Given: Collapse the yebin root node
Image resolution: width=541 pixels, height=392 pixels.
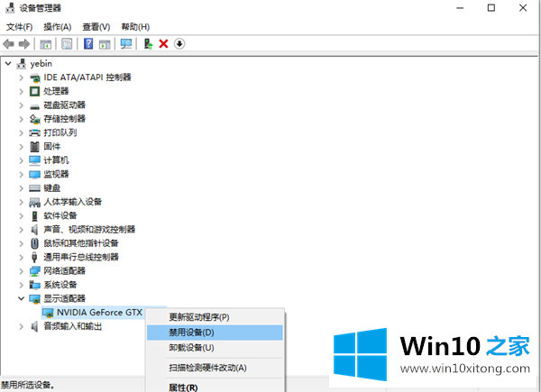Looking at the screenshot, I should pos(8,64).
